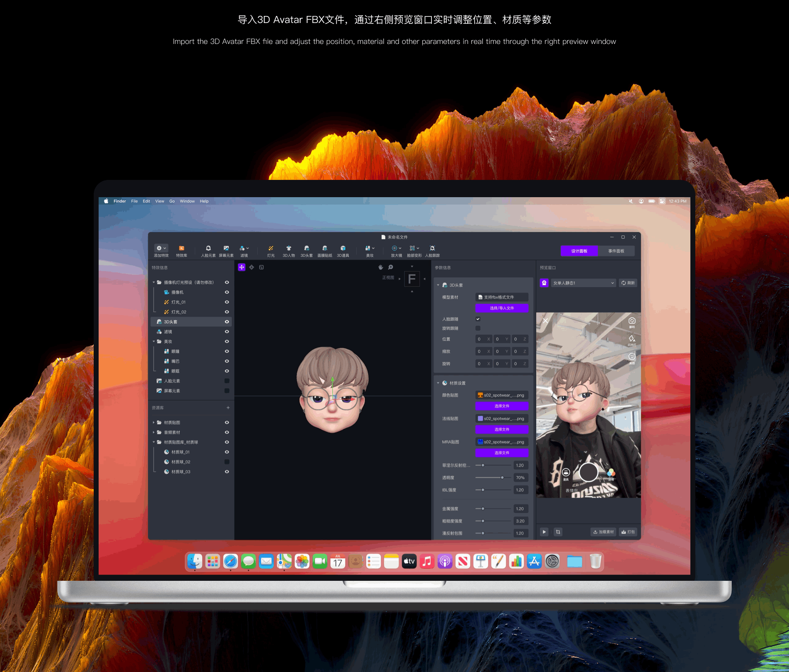
Task: Expand the 音频素材 folder
Action: coord(154,433)
